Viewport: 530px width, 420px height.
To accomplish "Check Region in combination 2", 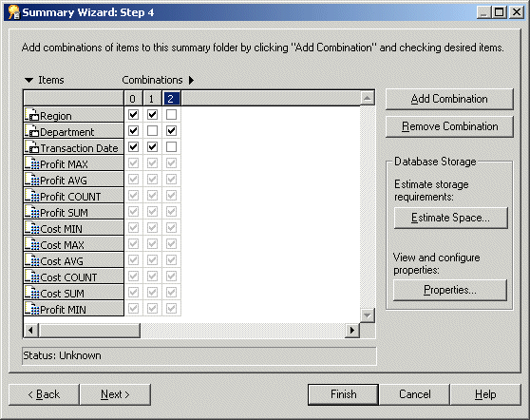I will pyautogui.click(x=171, y=115).
